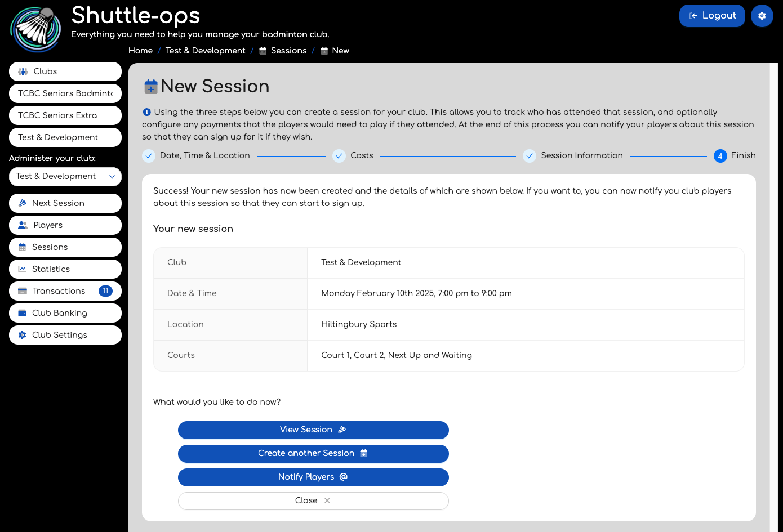Jump to the Session Information step

point(581,155)
